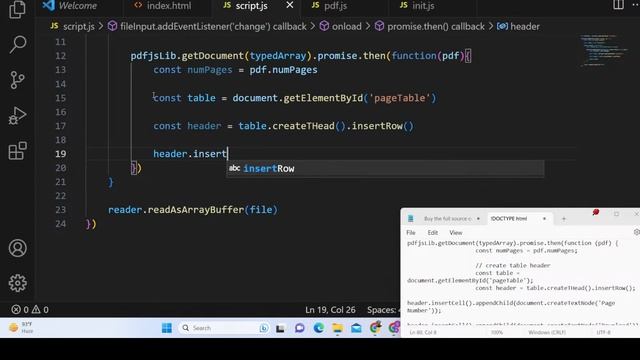Click the Notepad Windows (CRLF) status entry
The width and height of the screenshot is (640, 360).
(x=547, y=333)
